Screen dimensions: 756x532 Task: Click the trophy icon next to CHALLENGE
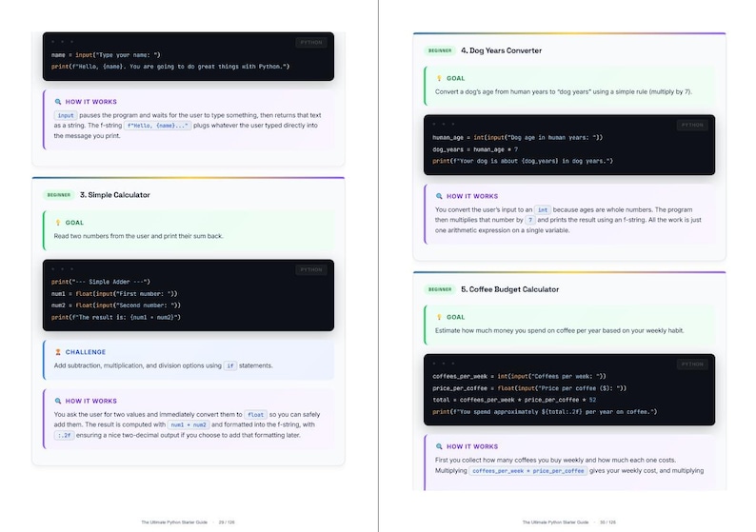click(58, 352)
